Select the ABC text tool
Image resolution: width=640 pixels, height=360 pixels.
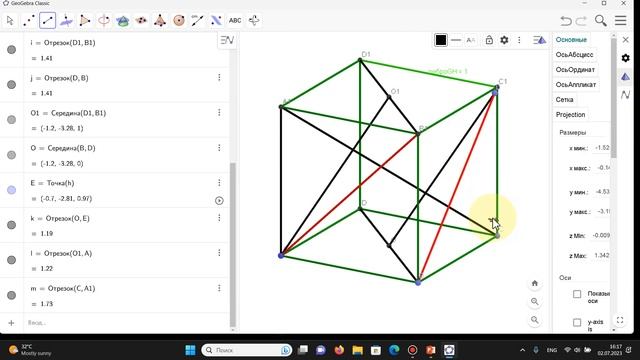point(235,20)
